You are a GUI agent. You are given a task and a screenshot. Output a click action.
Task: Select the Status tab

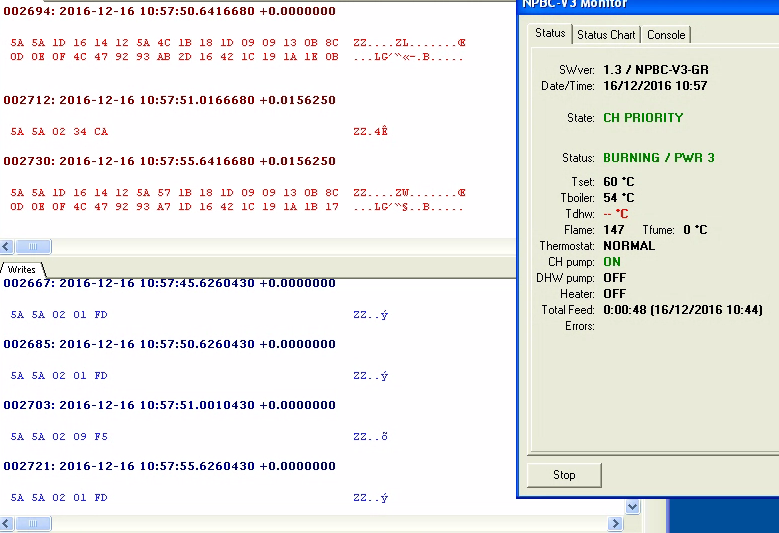550,33
